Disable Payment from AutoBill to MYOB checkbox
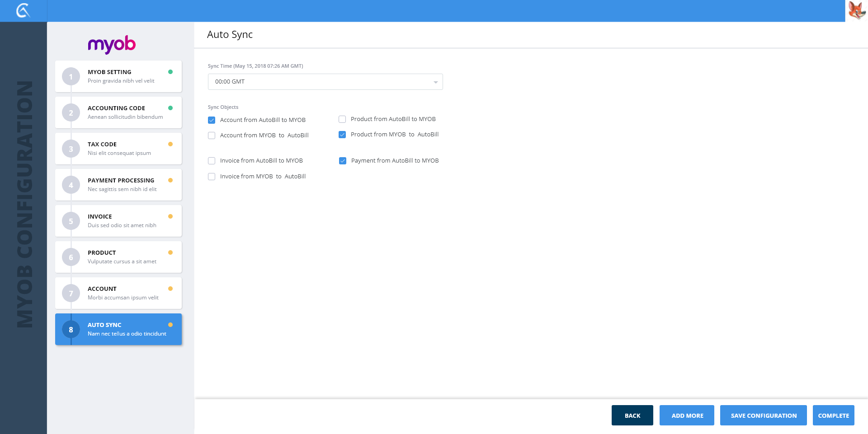 click(343, 161)
